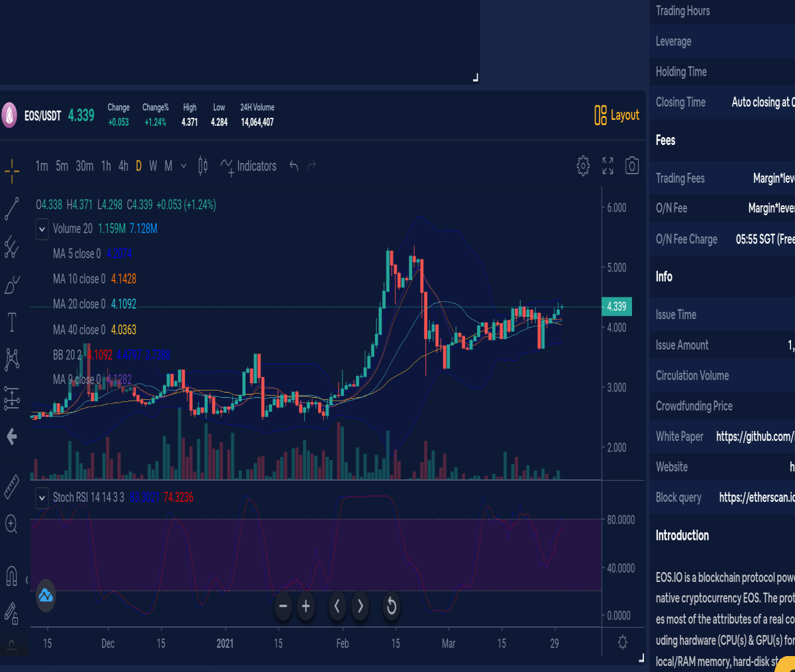795x672 pixels.
Task: Select the W weekly timeframe
Action: pyautogui.click(x=153, y=166)
